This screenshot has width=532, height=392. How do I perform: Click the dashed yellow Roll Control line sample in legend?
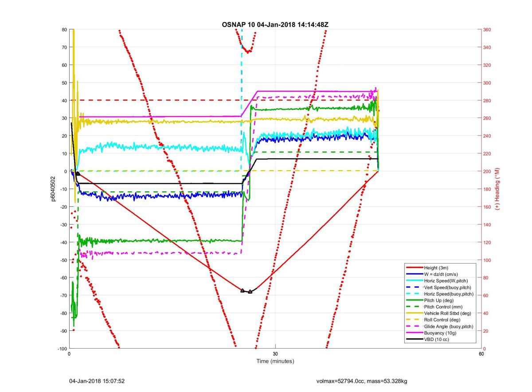coord(414,320)
